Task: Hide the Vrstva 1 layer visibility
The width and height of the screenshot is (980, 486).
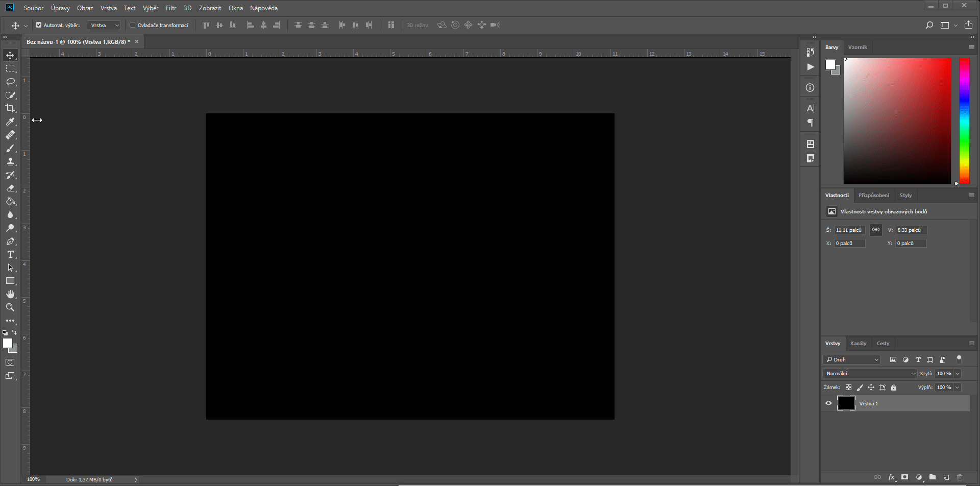Action: (829, 403)
